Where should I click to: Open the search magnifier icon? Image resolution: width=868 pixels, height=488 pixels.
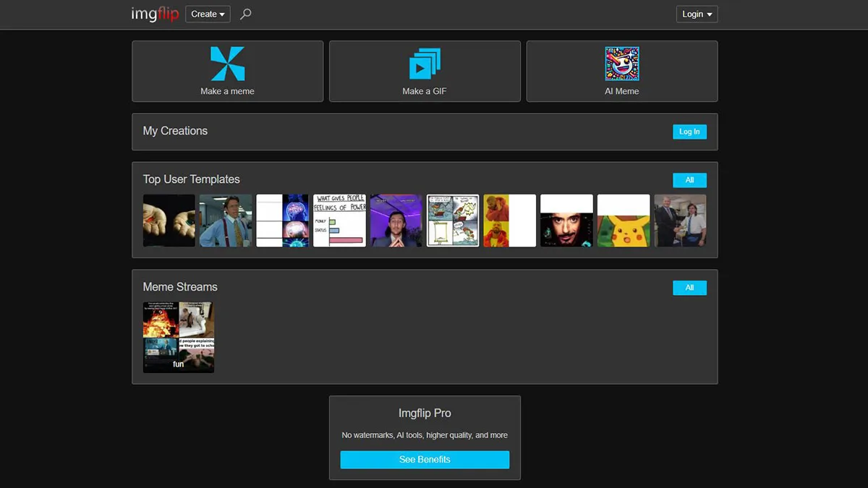click(x=246, y=14)
